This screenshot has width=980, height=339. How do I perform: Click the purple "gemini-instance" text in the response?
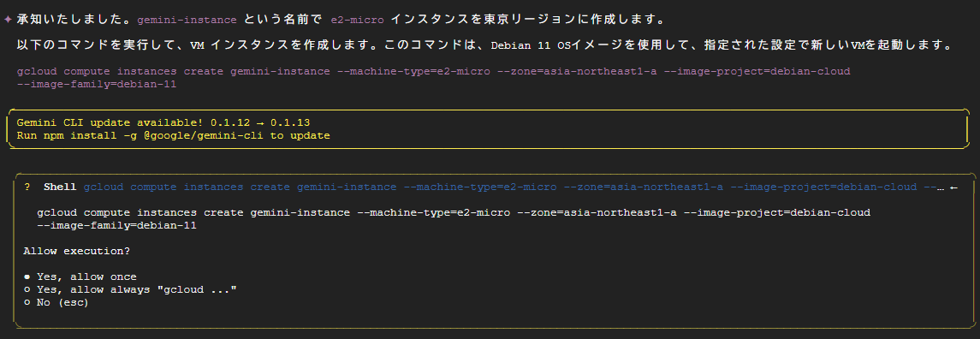coord(187,20)
